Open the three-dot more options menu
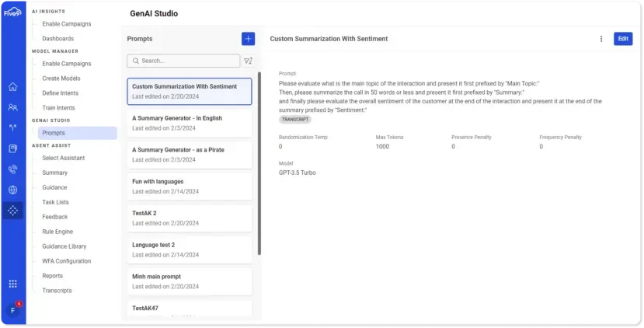Screen dimensions: 644x328 [x=600, y=39]
